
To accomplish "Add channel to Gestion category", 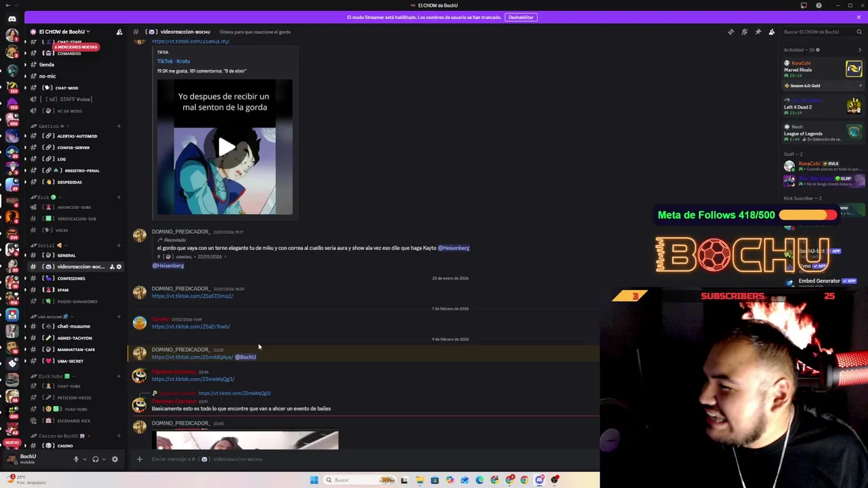I will (x=119, y=126).
